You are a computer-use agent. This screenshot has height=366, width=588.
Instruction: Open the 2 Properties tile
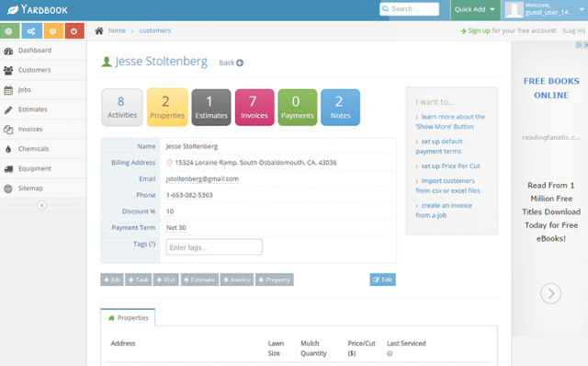(167, 108)
